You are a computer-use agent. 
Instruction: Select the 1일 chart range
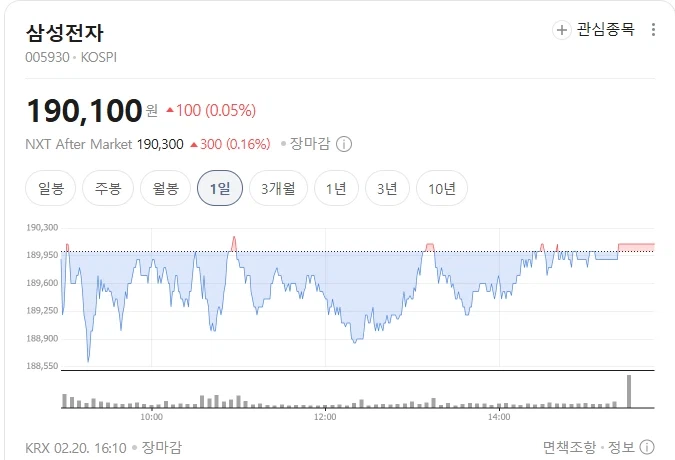tap(220, 188)
